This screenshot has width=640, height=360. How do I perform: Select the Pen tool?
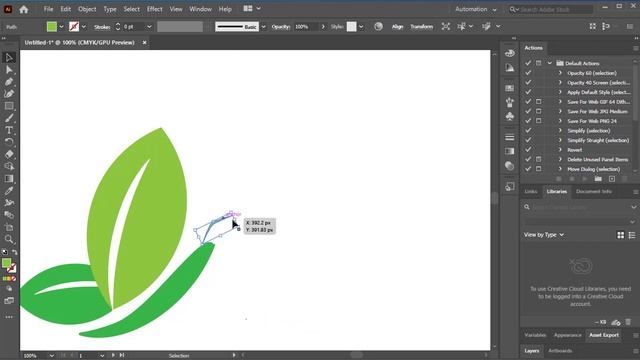tap(9, 82)
